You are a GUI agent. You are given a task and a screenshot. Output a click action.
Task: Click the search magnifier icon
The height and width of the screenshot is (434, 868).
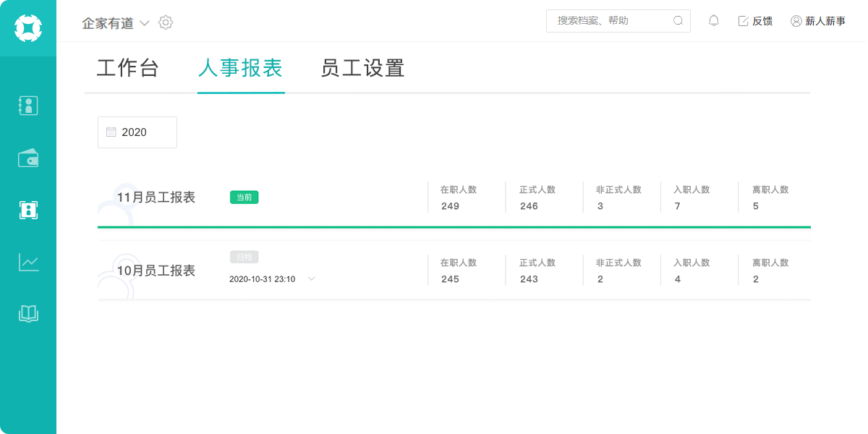(678, 21)
